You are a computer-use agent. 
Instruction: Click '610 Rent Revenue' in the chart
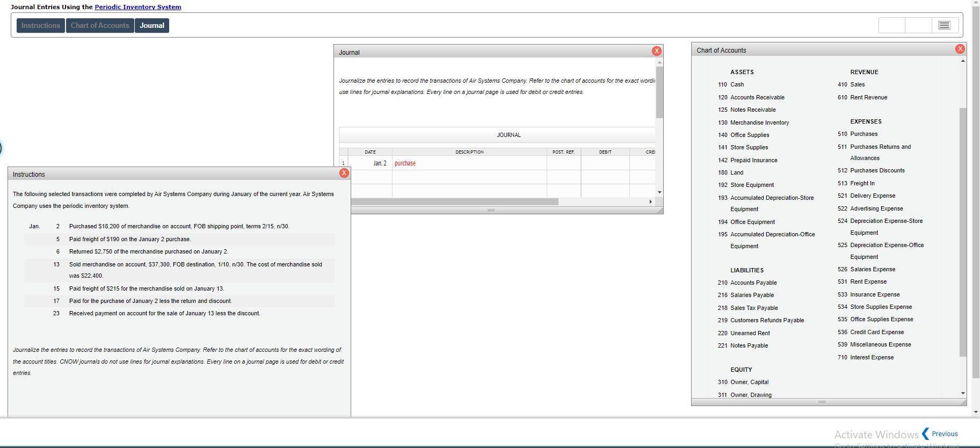(862, 97)
